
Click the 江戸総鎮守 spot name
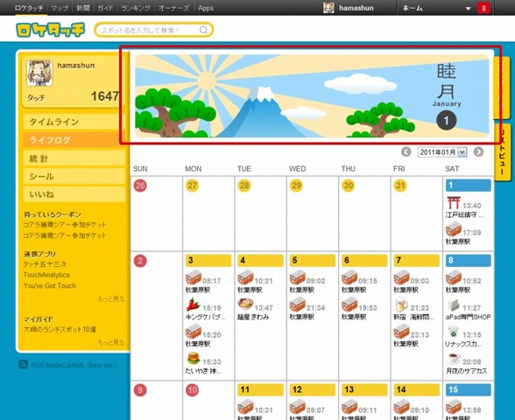click(464, 215)
